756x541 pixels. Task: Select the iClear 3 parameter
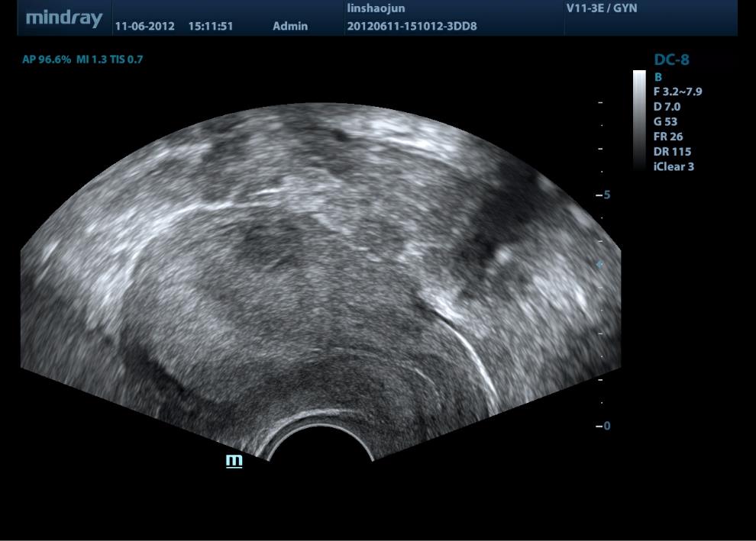tap(674, 166)
